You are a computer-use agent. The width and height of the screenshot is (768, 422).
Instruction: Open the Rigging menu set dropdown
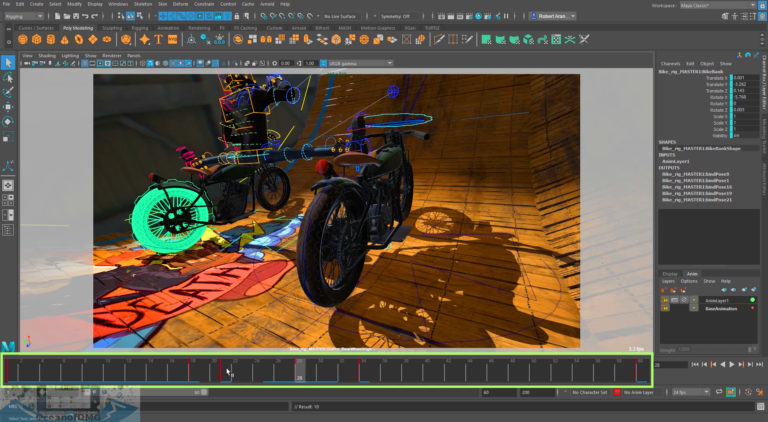click(x=24, y=16)
